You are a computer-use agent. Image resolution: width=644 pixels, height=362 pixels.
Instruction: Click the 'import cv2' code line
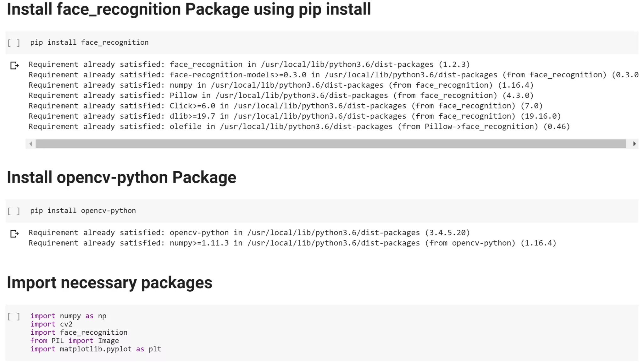point(51,324)
